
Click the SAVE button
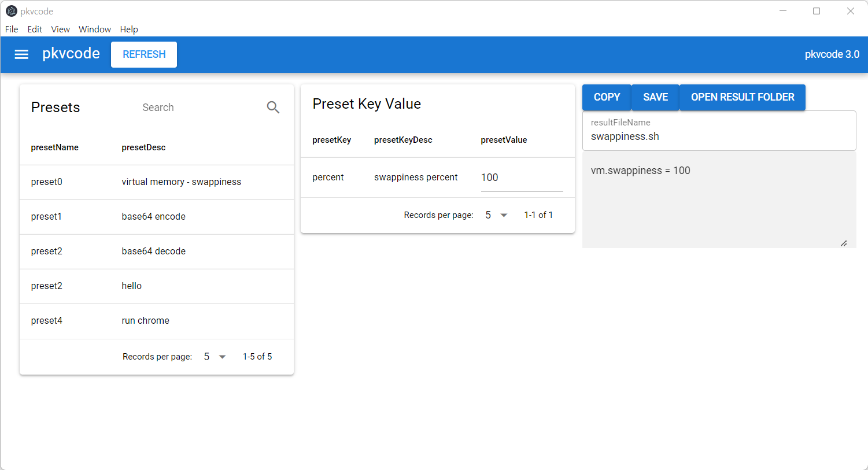(655, 97)
